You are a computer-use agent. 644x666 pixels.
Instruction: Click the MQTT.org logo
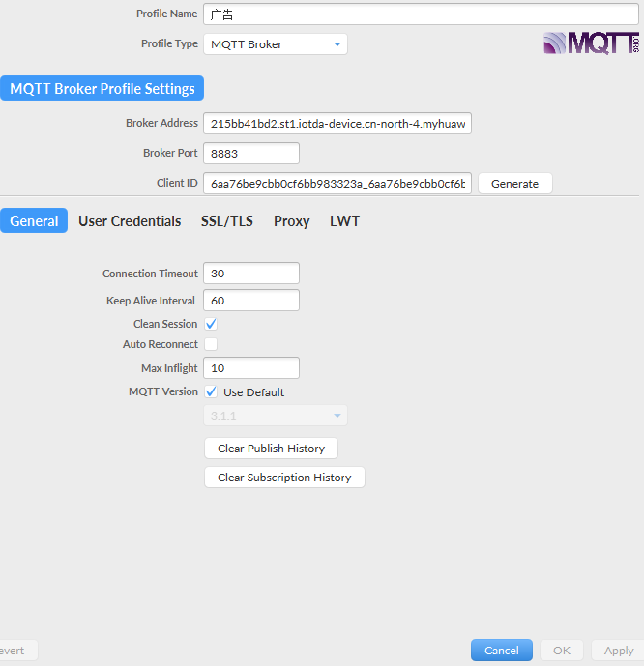[x=592, y=43]
